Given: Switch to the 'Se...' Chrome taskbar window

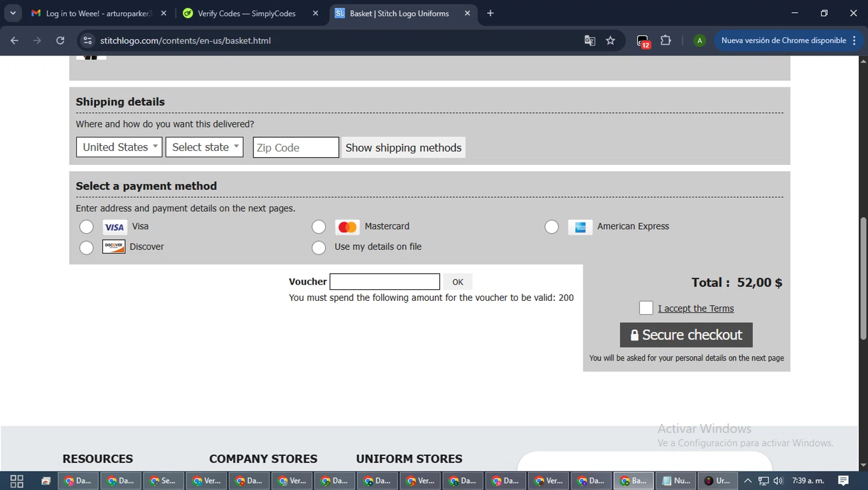Looking at the screenshot, I should tap(164, 481).
